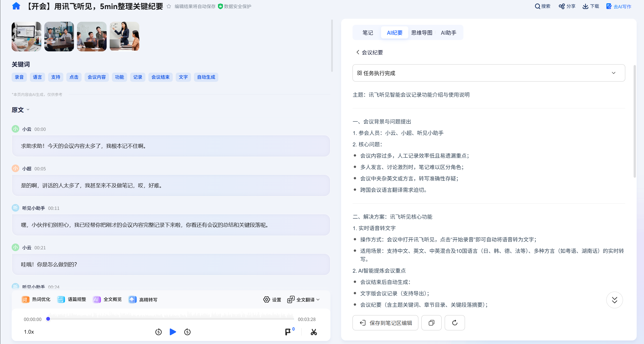Select the 会议内容 keyword tag

tap(97, 77)
